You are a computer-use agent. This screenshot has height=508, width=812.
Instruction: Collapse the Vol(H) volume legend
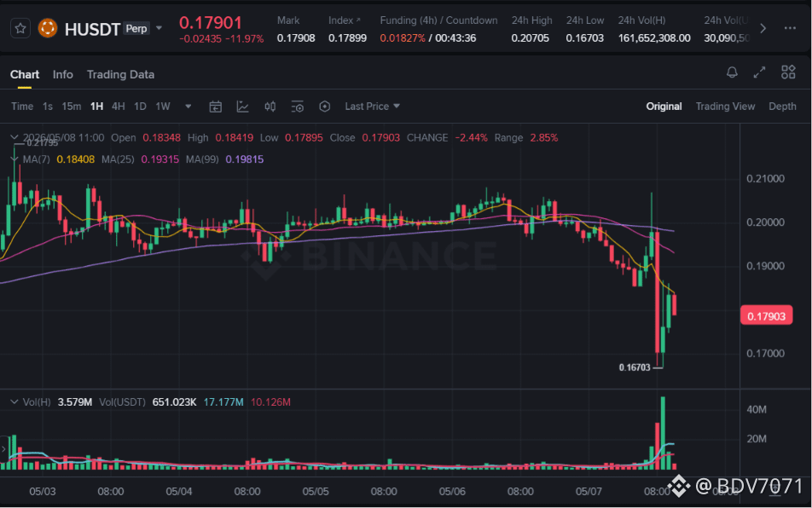click(x=14, y=402)
